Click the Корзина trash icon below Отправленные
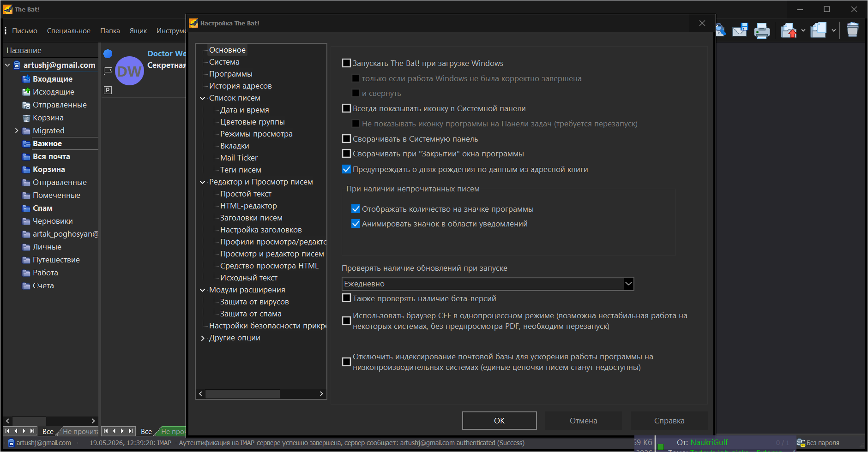This screenshot has height=452, width=868. (x=26, y=118)
